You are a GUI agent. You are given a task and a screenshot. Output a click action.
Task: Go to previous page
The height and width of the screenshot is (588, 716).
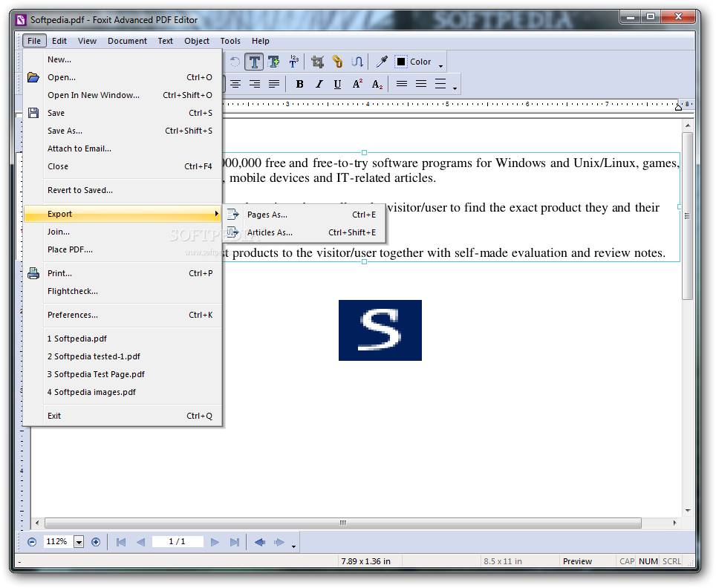pos(140,542)
